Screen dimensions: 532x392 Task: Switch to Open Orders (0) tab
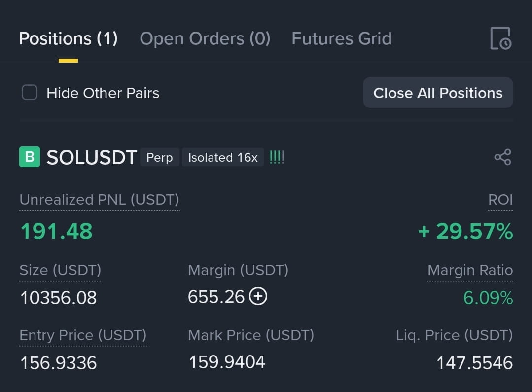(205, 38)
